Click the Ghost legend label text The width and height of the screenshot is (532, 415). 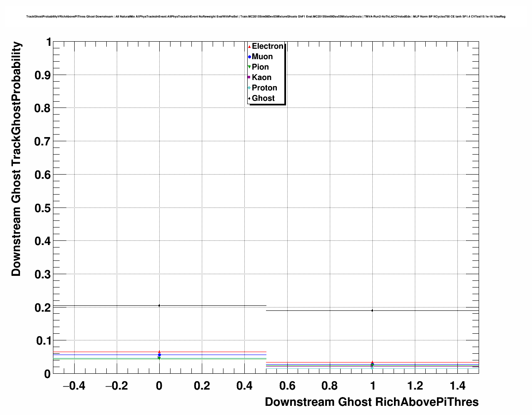pyautogui.click(x=263, y=98)
